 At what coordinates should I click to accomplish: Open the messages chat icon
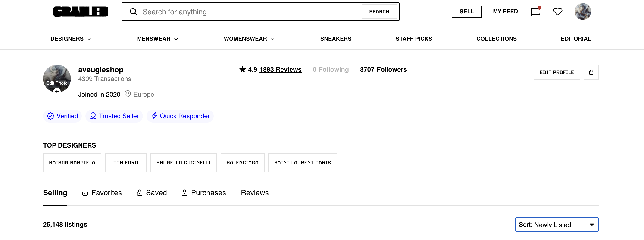click(535, 12)
